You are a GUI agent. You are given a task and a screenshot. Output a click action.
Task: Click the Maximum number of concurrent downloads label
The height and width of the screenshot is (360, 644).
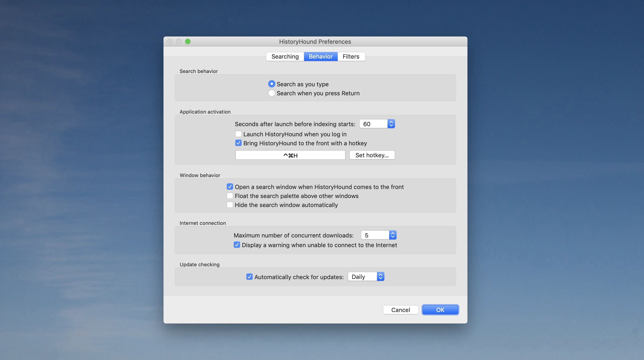point(293,235)
